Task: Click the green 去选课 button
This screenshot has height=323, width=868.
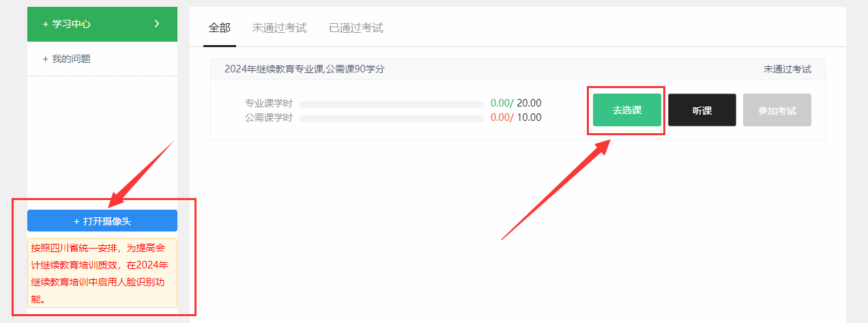Action: [627, 110]
